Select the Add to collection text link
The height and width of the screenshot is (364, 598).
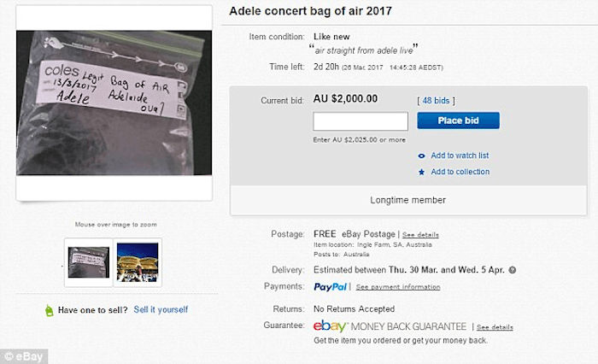[460, 172]
